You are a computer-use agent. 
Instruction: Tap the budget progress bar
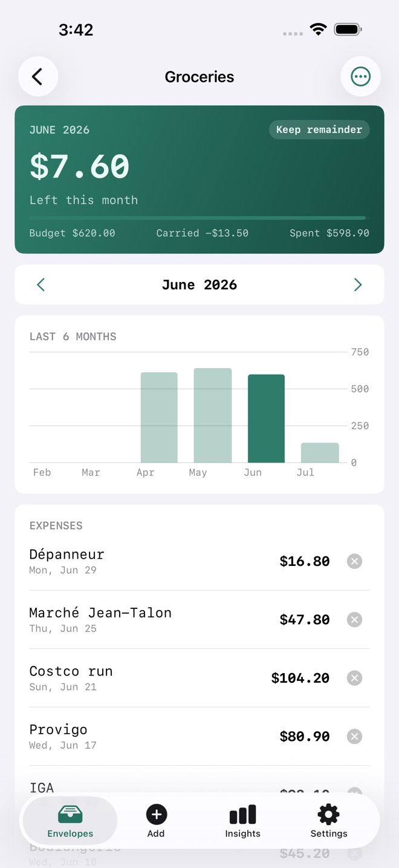199,218
